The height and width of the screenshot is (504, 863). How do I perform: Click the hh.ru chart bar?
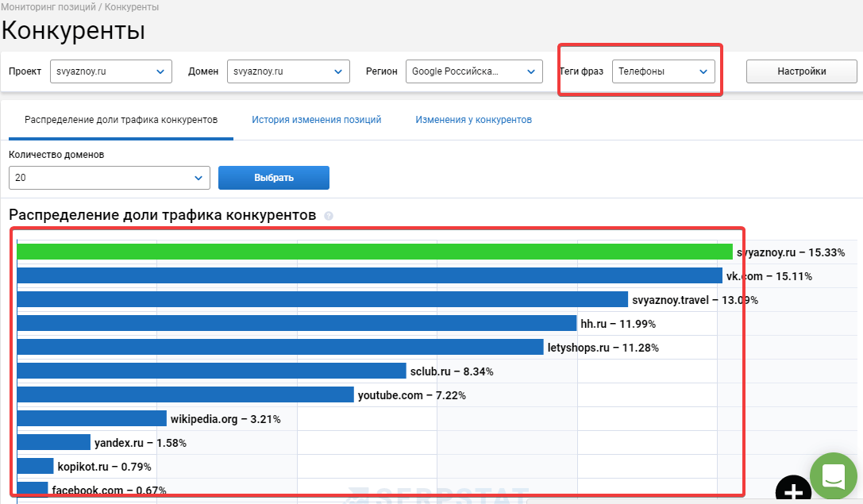[297, 323]
